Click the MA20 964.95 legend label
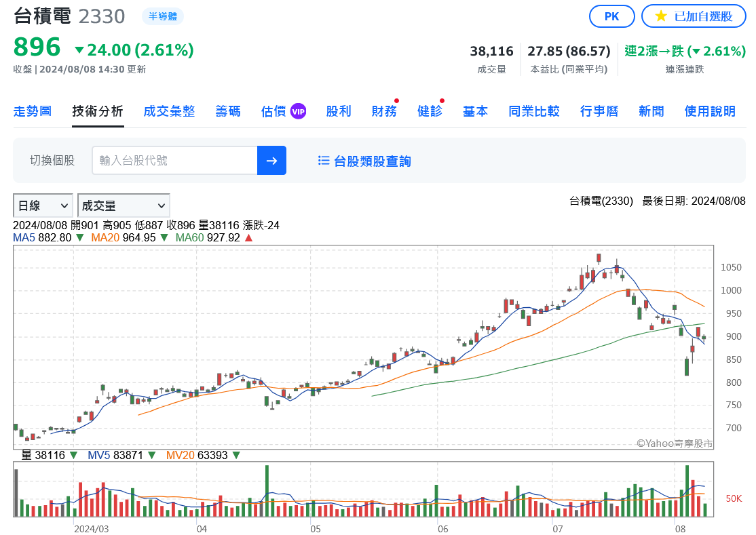The height and width of the screenshot is (535, 756). [124, 238]
